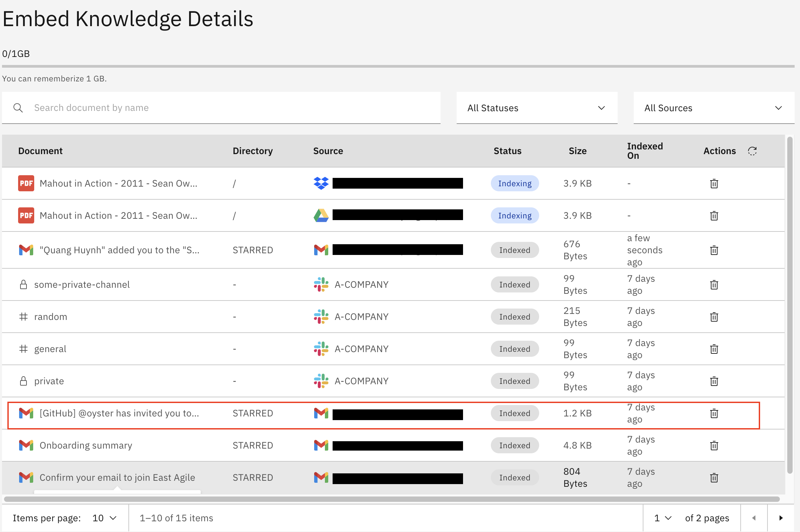Select the Google Drive source icon

coord(321,215)
